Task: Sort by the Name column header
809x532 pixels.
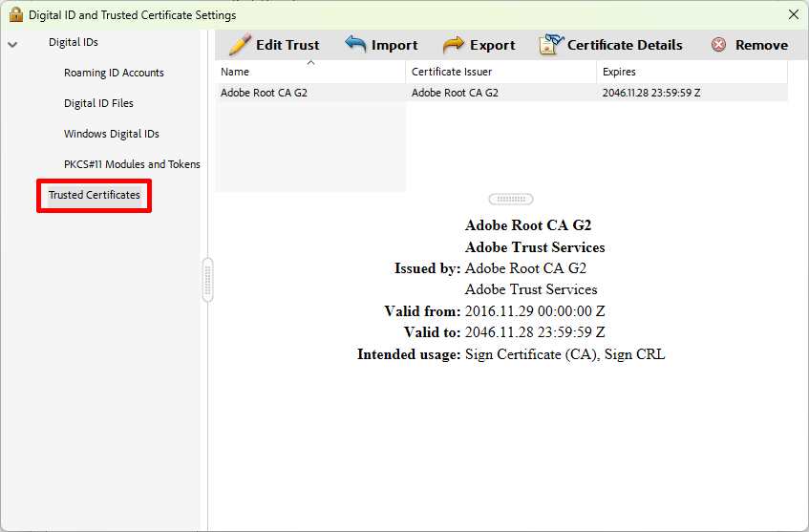Action: tap(309, 72)
